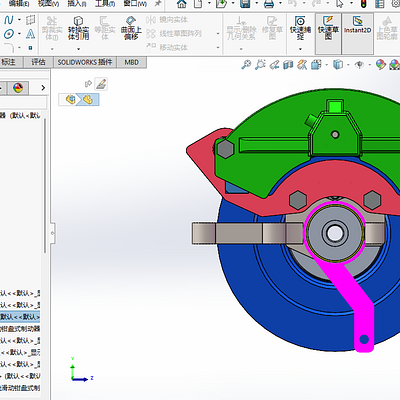Click Display Style cube icon
The height and width of the screenshot is (400, 400).
point(338,64)
